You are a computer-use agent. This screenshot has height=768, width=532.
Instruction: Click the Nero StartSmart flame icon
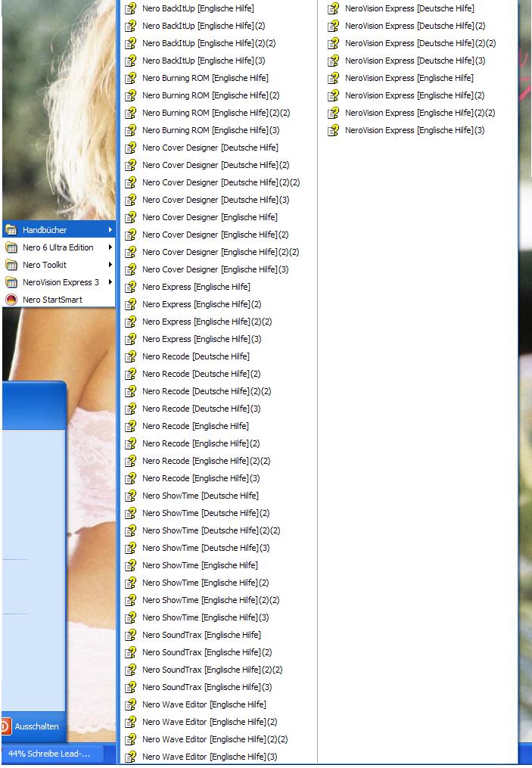[x=11, y=300]
